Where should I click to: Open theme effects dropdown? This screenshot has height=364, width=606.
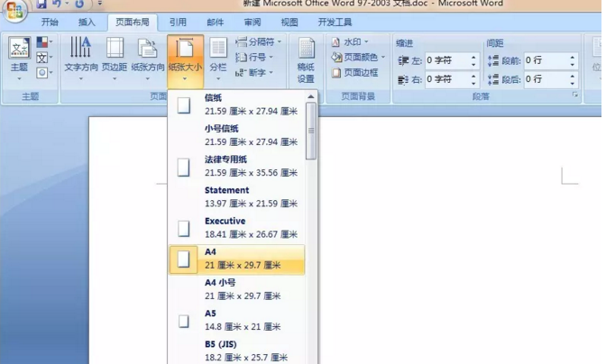coord(44,73)
